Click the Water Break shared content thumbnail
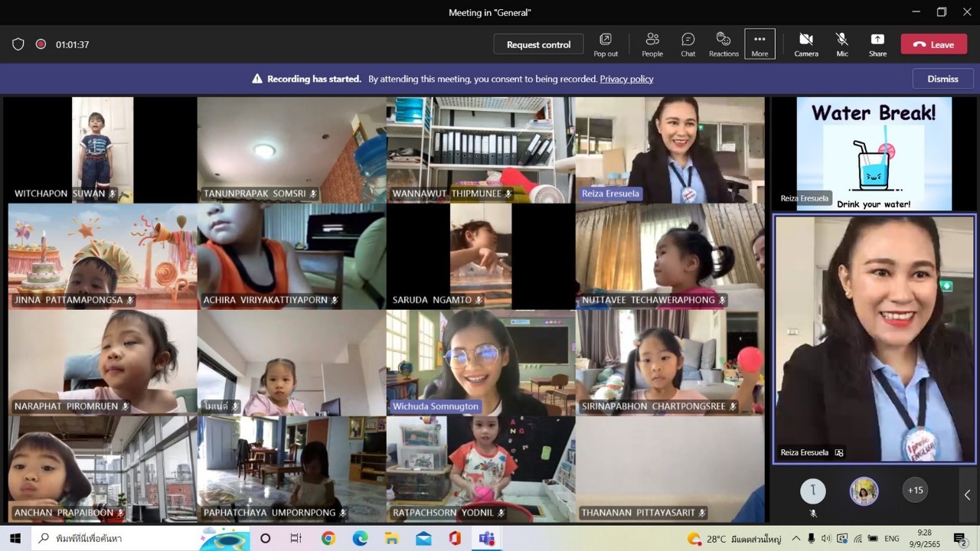 click(x=874, y=153)
